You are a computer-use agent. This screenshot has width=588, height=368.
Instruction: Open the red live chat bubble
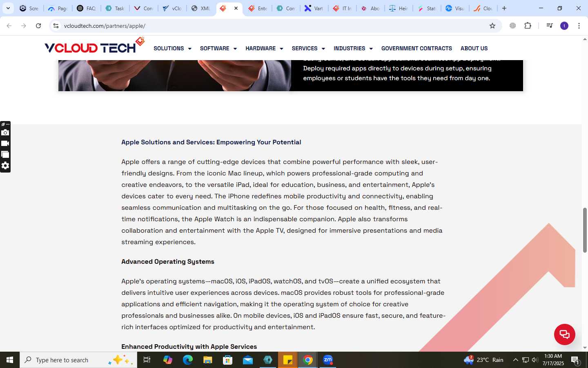click(564, 334)
